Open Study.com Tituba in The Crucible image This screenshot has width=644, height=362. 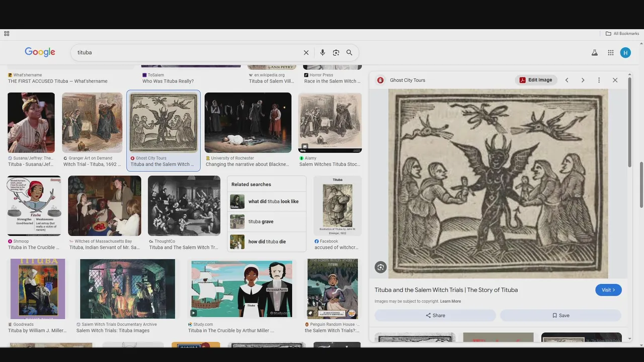point(242,289)
